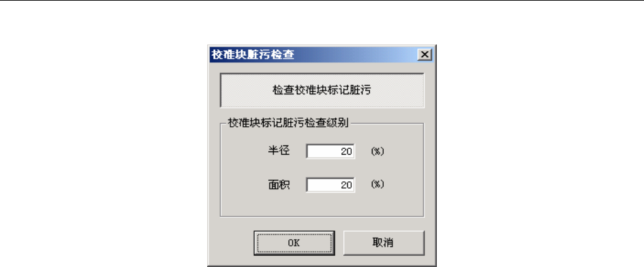The image size is (644, 267).
Task: Focus the 面积 percentage input field
Action: point(330,185)
